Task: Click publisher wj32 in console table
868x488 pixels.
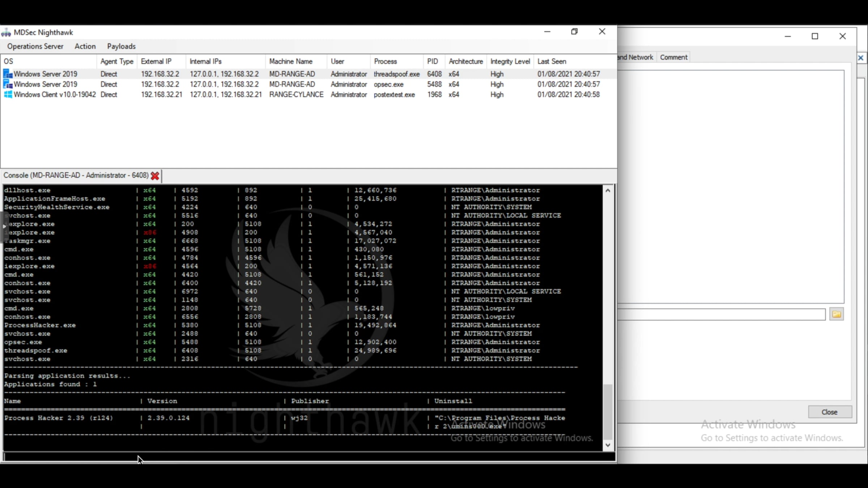Action: click(299, 418)
